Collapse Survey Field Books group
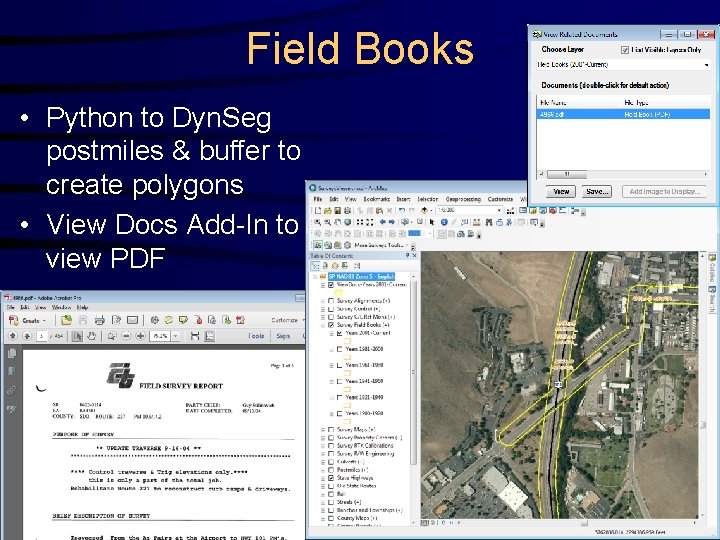 (x=323, y=325)
